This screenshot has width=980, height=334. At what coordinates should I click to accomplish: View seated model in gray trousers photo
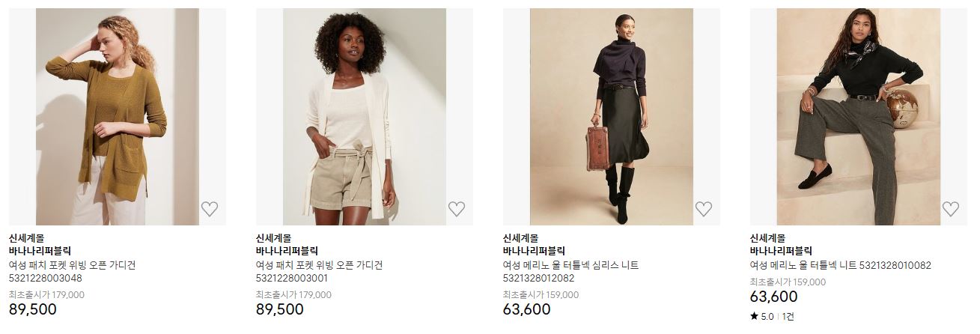point(859,117)
